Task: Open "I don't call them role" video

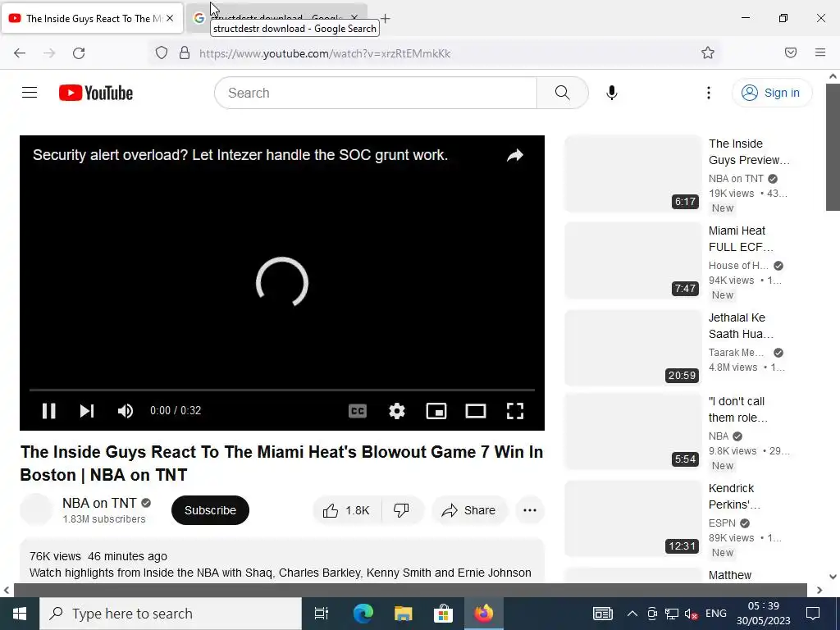Action: tap(738, 409)
